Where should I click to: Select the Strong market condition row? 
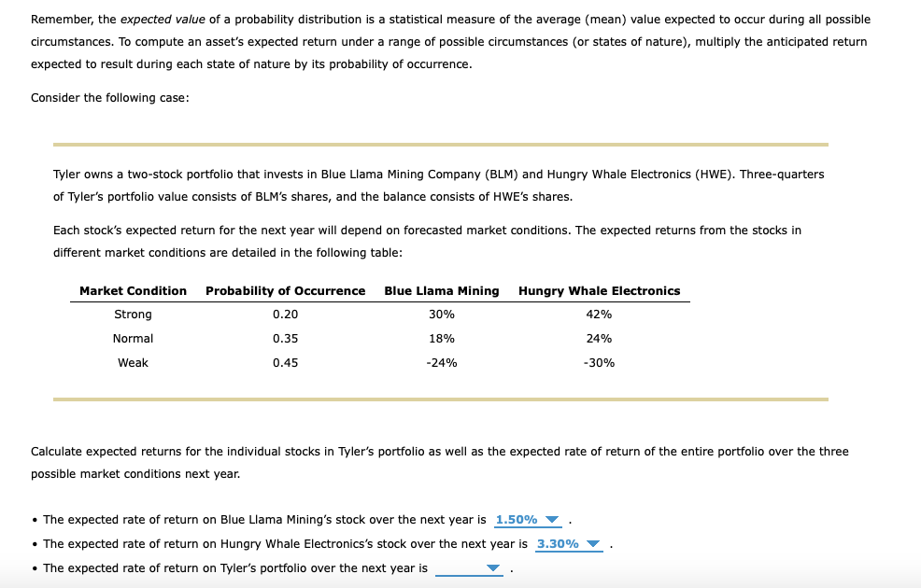[x=133, y=315]
